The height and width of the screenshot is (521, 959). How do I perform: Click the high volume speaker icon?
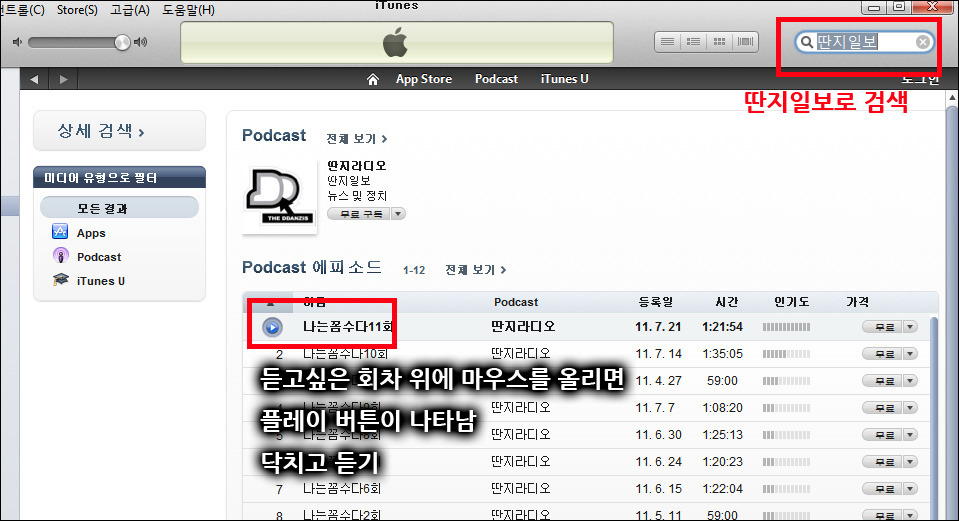pyautogui.click(x=141, y=42)
